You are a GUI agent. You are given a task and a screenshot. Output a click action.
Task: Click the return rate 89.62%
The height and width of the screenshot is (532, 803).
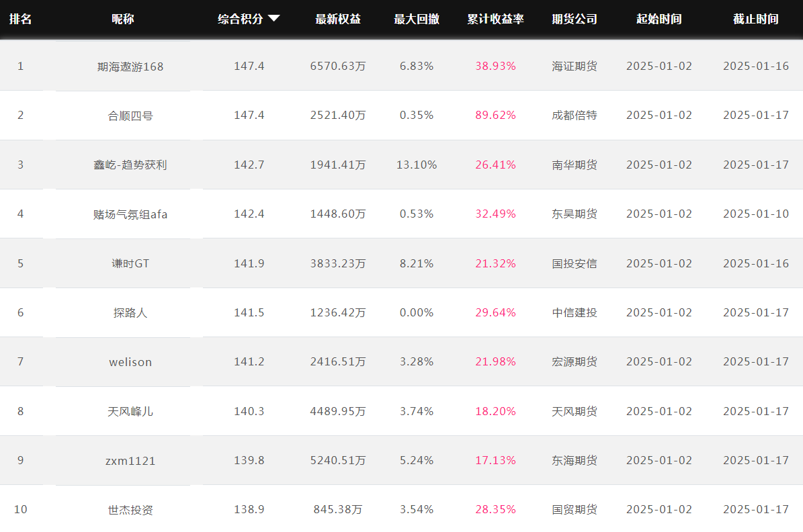[x=495, y=116]
